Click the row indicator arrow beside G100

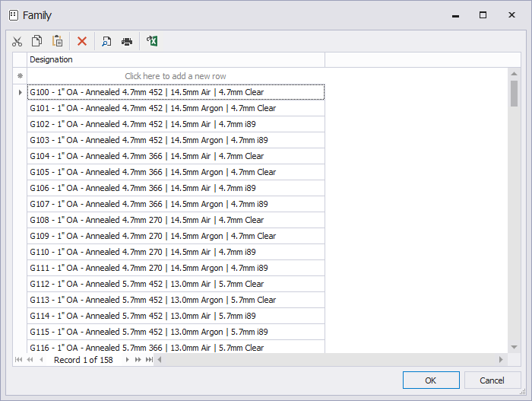click(x=20, y=92)
